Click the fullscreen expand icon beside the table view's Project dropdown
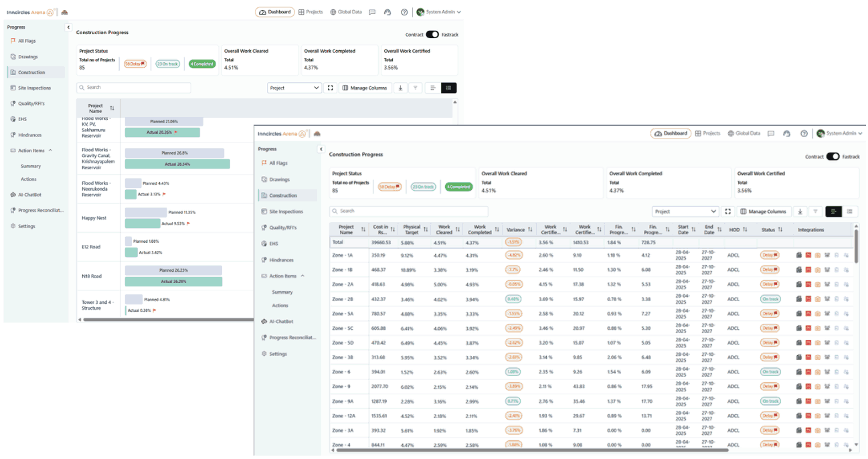Screen dimensions: 868x459 pyautogui.click(x=728, y=211)
